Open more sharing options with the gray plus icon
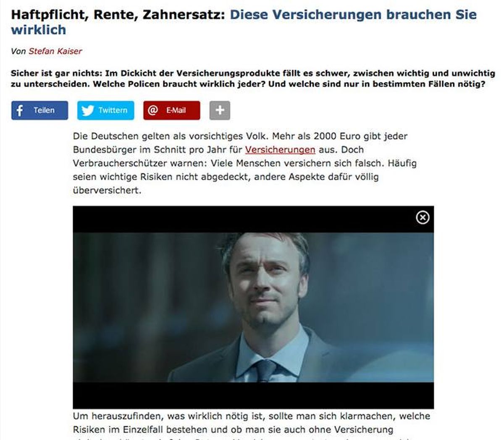Screen dimensions: 504x440 [x=220, y=111]
